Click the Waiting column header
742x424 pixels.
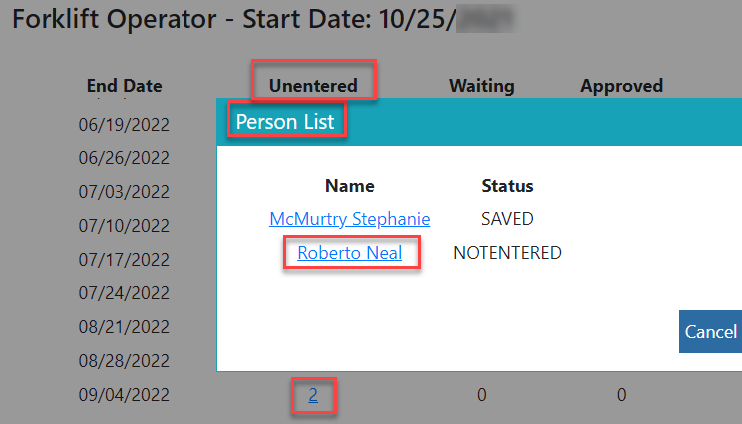coord(481,86)
